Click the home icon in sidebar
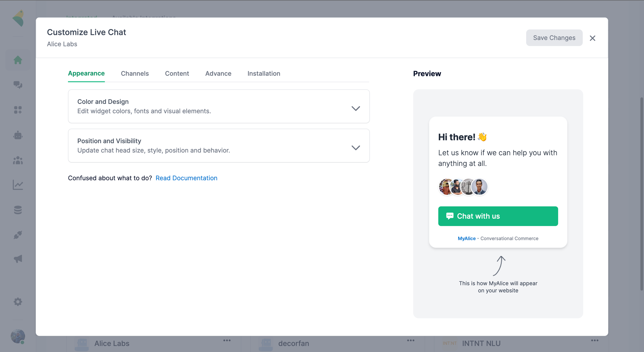 tap(18, 60)
